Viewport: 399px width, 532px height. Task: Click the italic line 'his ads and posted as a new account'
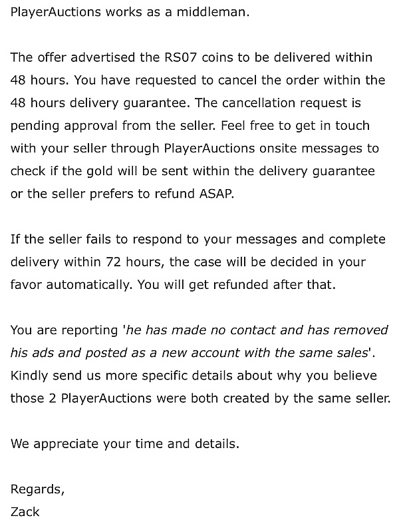click(x=193, y=353)
